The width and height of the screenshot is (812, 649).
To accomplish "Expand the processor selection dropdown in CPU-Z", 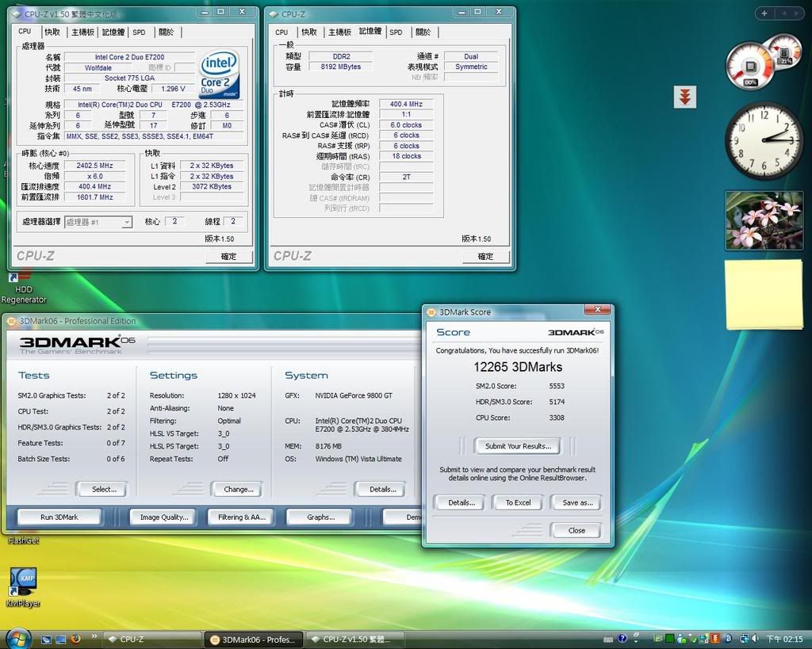I will [x=127, y=223].
